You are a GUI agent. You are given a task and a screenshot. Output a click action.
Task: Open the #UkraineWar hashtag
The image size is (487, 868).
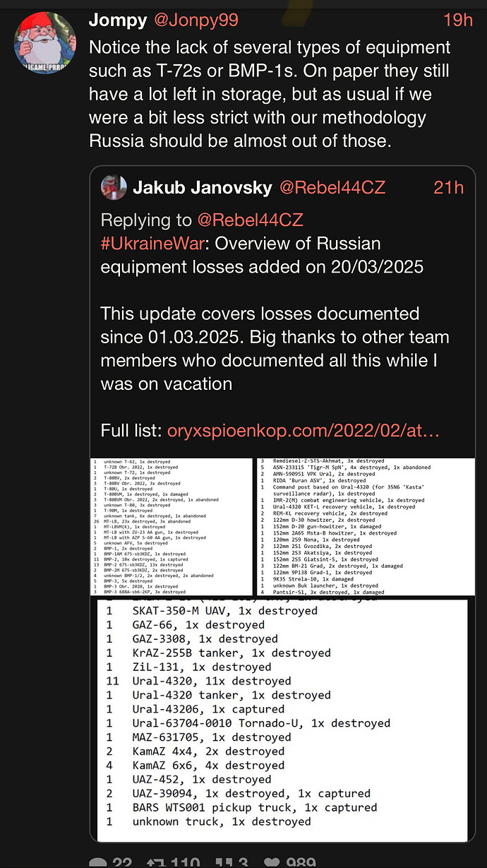[152, 244]
